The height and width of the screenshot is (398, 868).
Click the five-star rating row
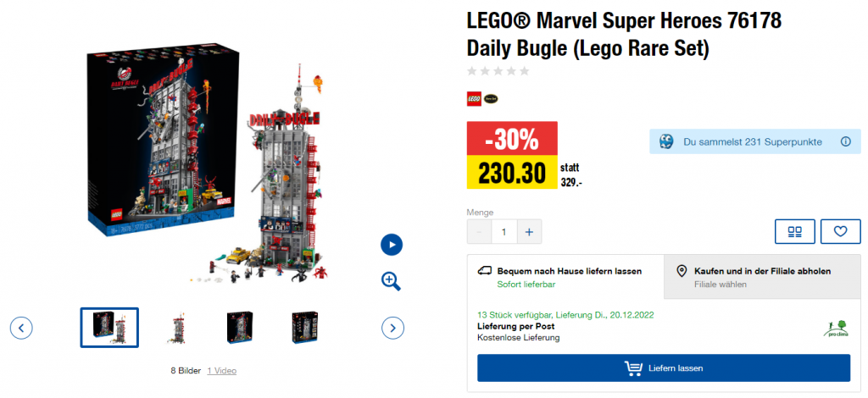tap(498, 71)
